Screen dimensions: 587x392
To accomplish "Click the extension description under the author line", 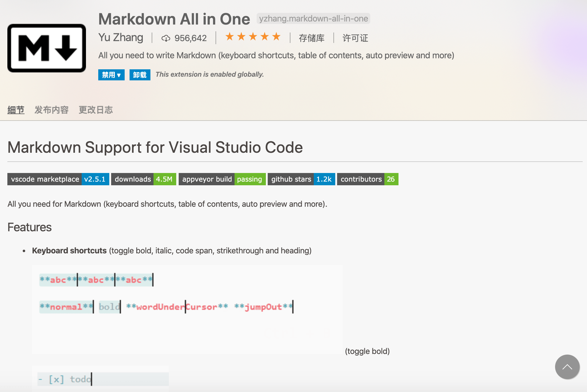I will pyautogui.click(x=276, y=56).
